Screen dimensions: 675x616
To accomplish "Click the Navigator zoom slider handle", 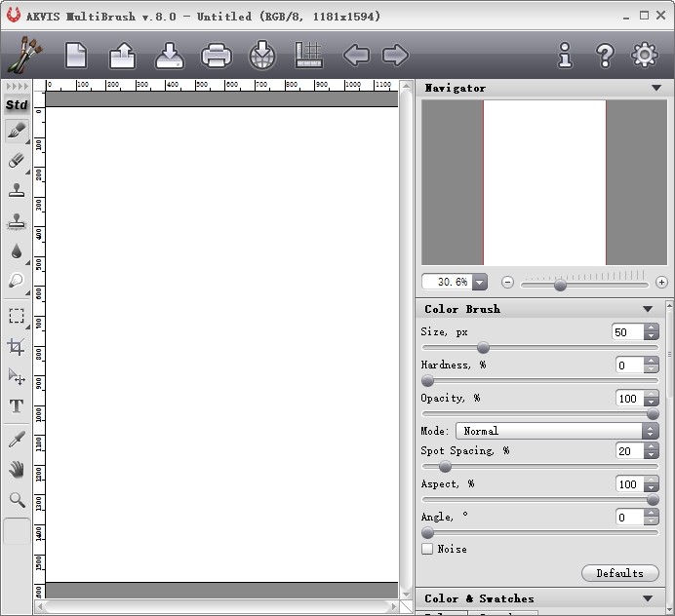I will point(560,285).
